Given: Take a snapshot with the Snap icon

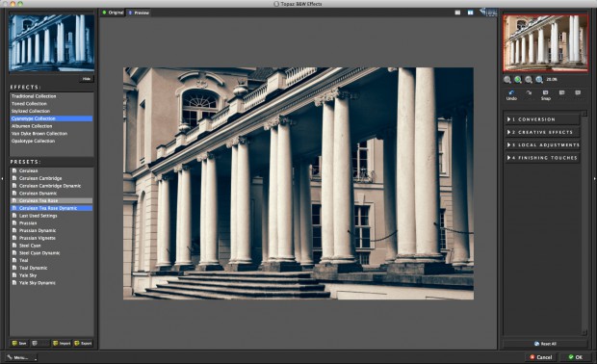Looking at the screenshot, I should point(546,92).
